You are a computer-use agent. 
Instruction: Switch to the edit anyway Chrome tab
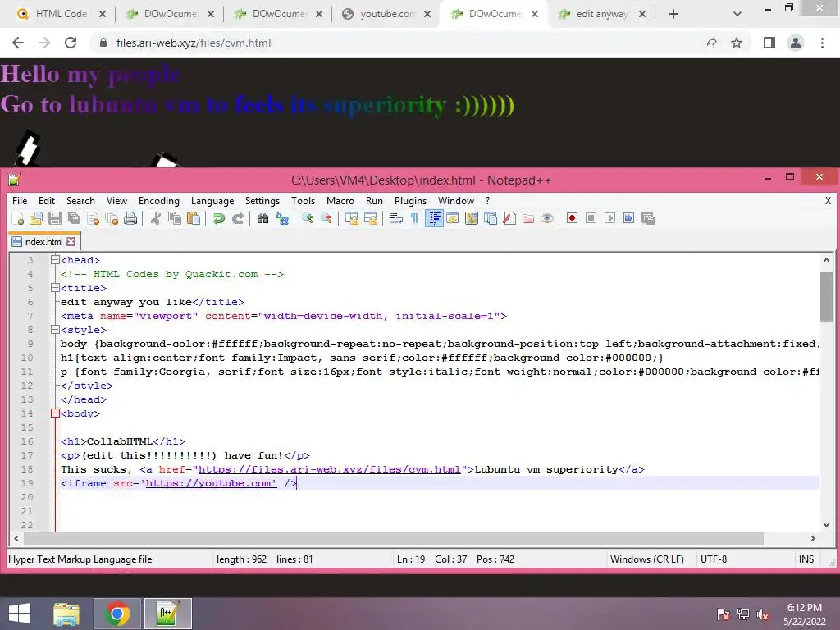tap(601, 14)
